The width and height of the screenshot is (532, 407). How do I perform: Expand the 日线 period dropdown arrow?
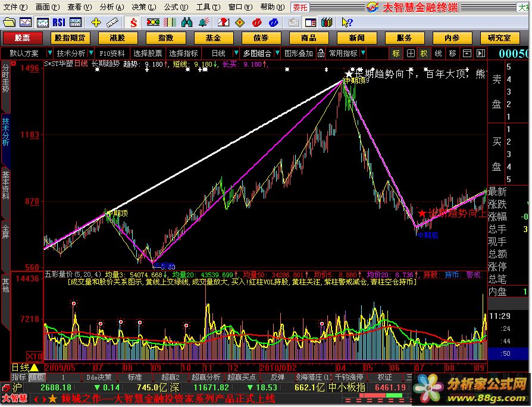point(236,53)
